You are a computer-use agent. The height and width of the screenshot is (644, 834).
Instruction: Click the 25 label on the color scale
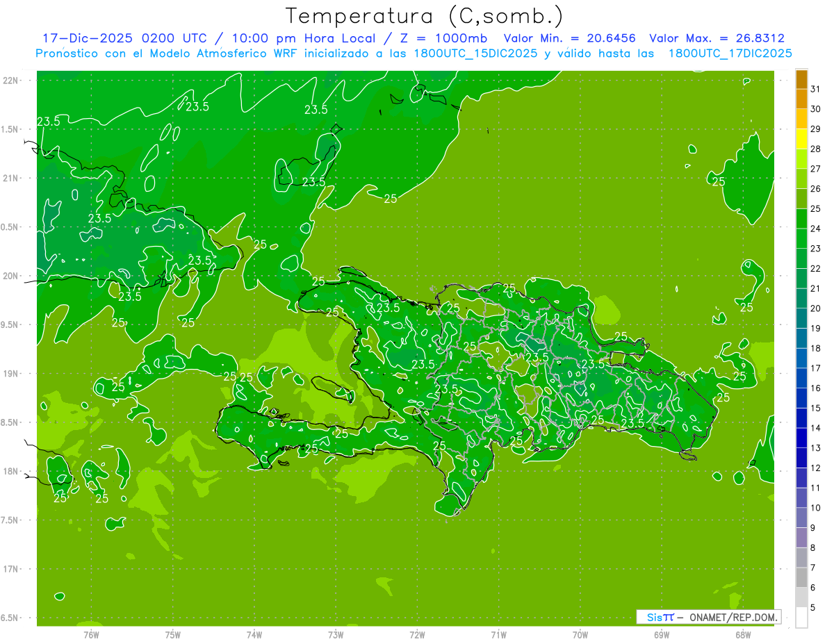815,209
